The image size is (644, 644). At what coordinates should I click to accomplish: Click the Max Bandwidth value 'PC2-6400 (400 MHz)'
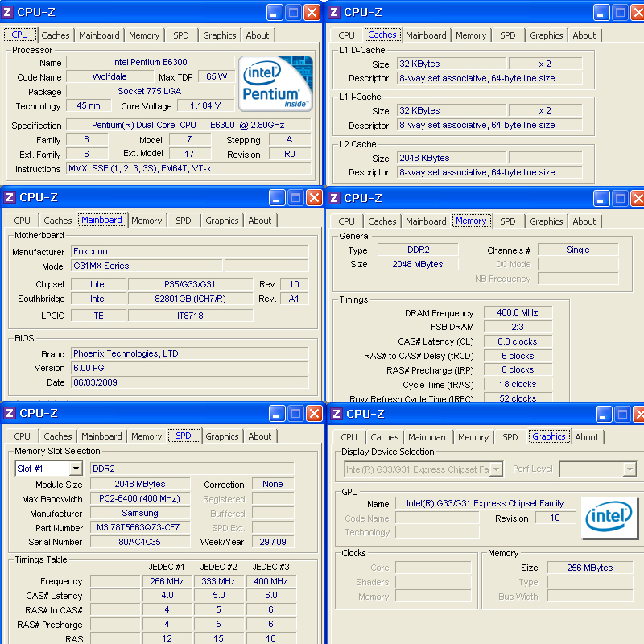pyautogui.click(x=140, y=498)
